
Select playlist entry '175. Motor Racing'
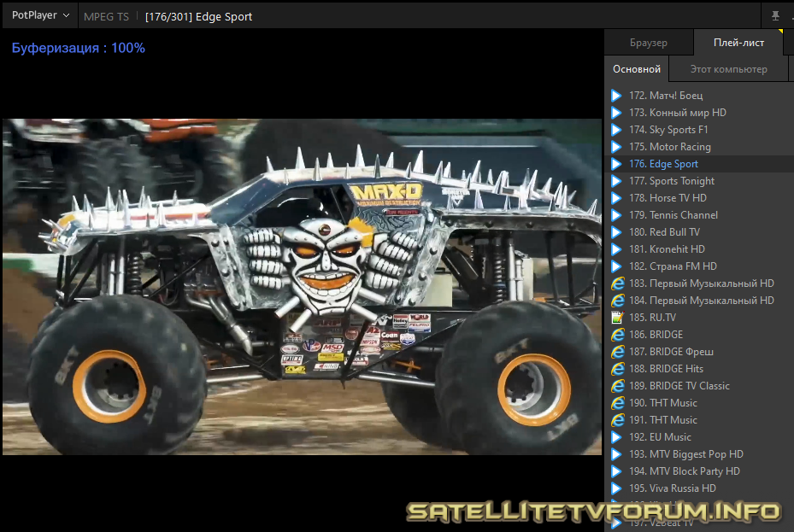tap(699, 147)
